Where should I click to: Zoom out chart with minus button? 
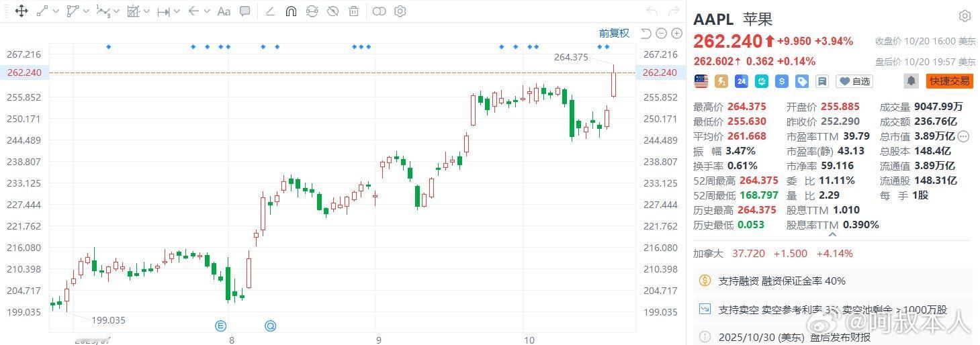pos(662,34)
